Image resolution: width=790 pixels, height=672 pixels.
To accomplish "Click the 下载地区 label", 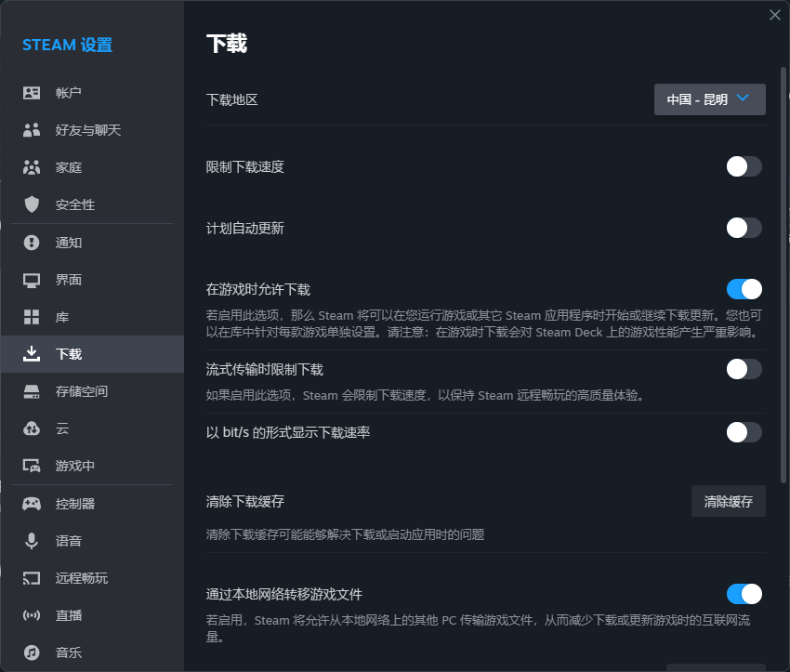I will point(231,99).
